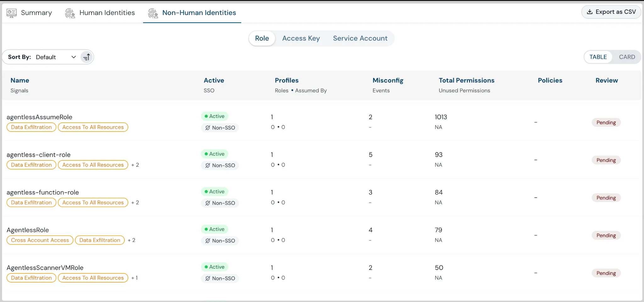644x302 pixels.
Task: Select the Access Key identity type
Action: [301, 38]
